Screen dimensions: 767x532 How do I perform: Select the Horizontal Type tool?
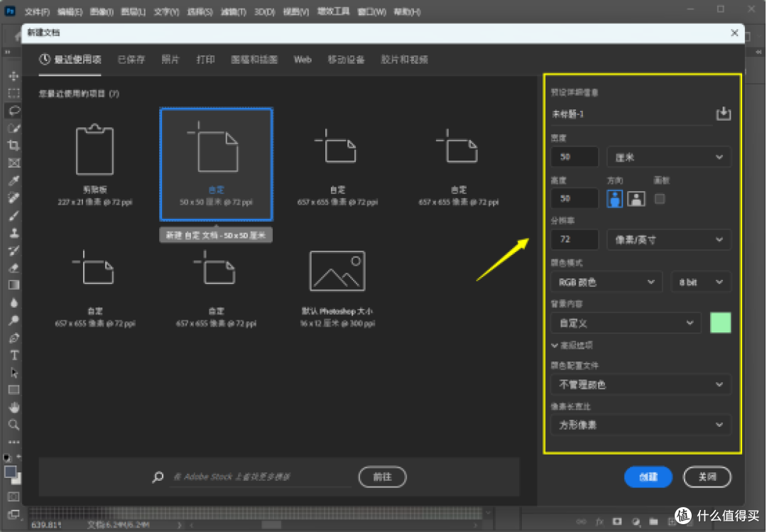(13, 355)
